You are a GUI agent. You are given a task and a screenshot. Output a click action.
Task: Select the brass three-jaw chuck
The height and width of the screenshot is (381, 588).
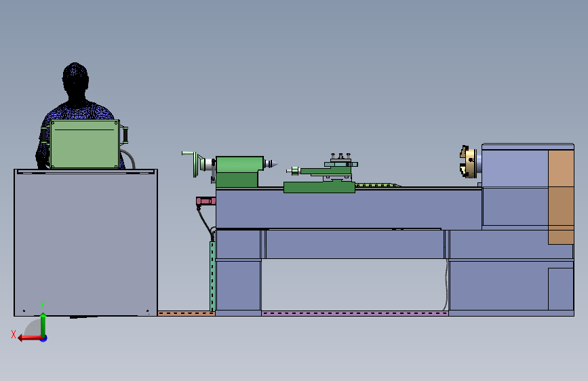pos(469,162)
